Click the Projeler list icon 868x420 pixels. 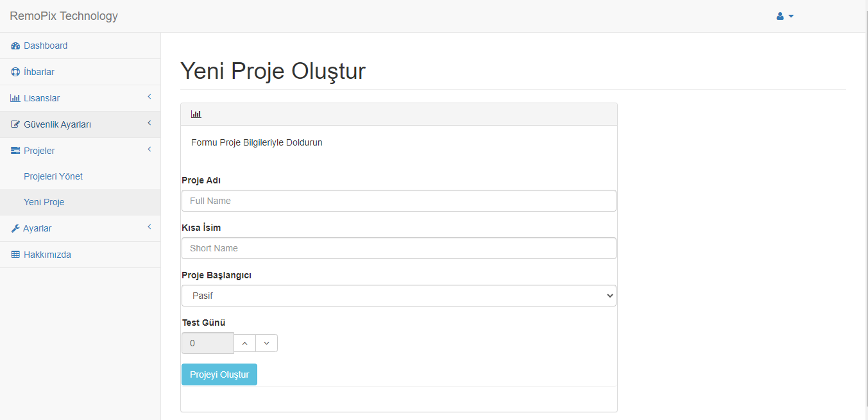coord(15,151)
